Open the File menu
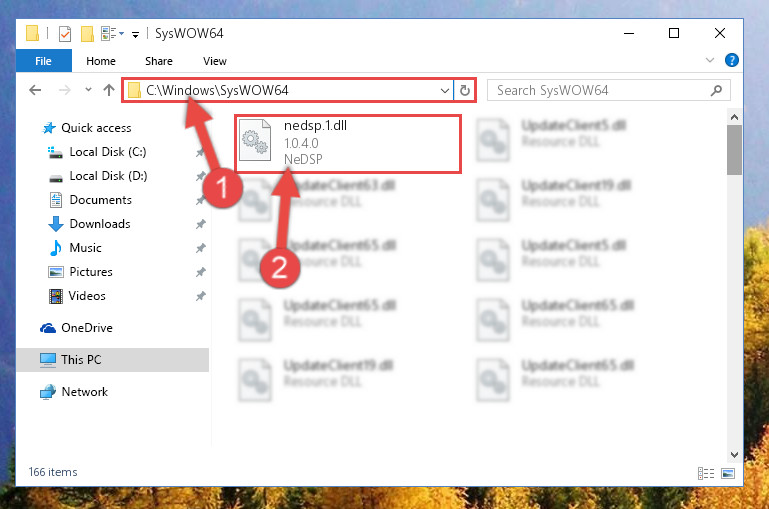769x509 pixels. (x=44, y=61)
